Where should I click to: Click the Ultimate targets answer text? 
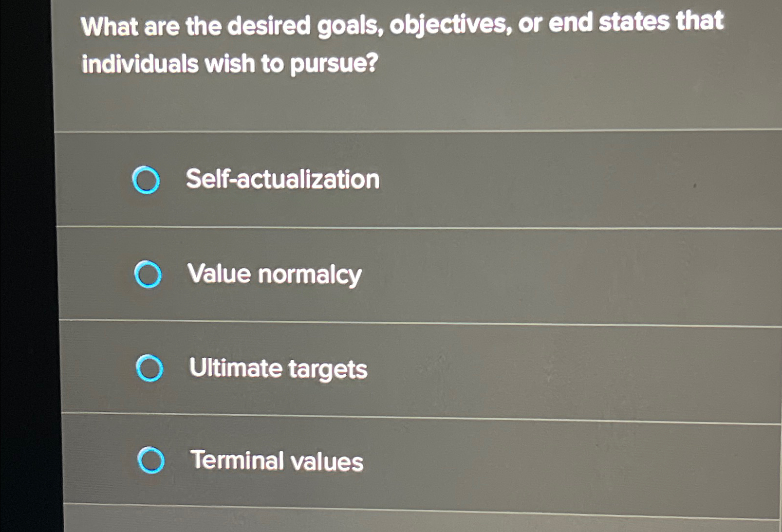click(279, 369)
